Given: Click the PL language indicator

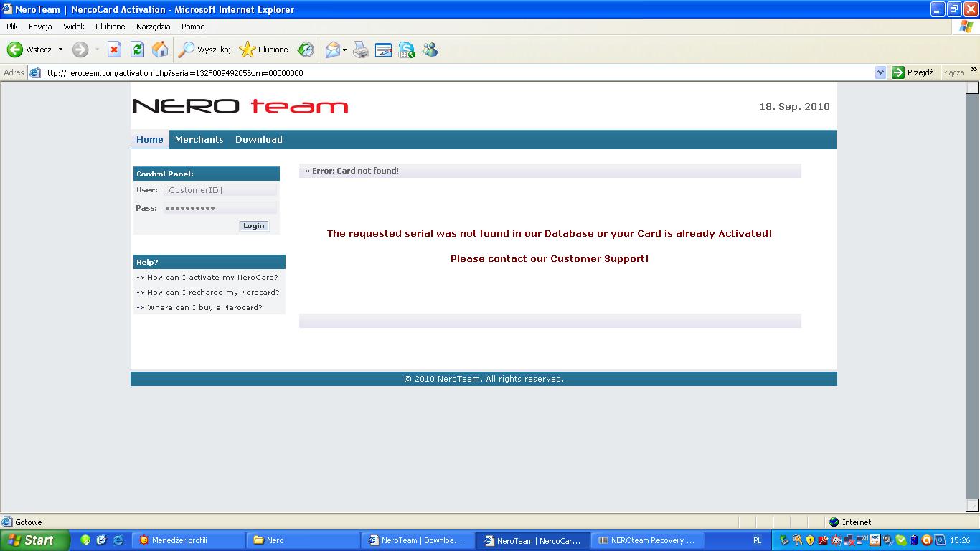Looking at the screenshot, I should pyautogui.click(x=757, y=540).
